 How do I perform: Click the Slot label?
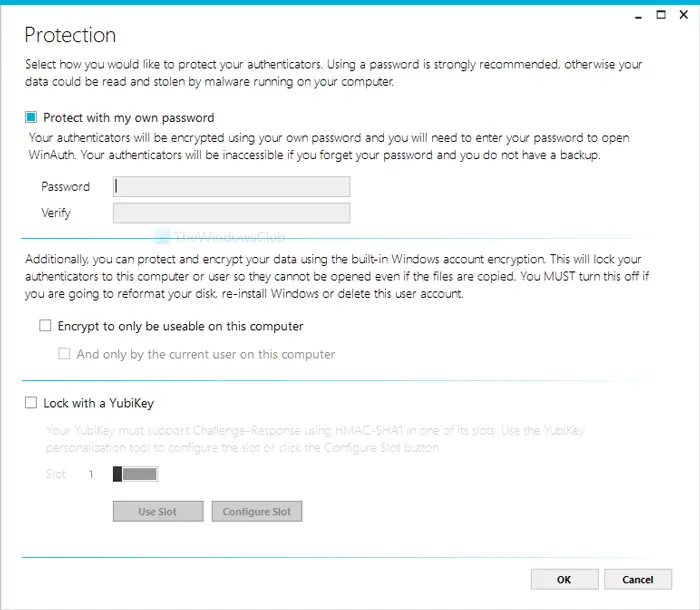[x=56, y=474]
